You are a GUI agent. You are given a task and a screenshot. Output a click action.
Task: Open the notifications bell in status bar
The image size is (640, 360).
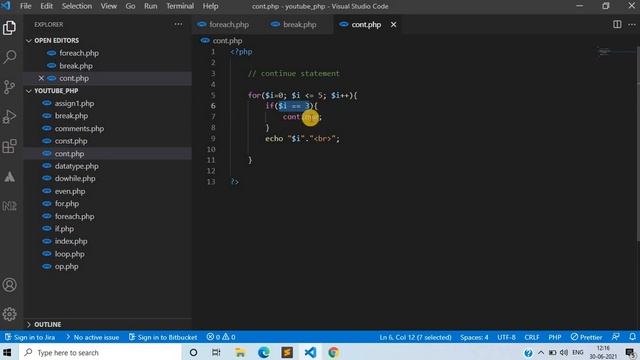pos(632,337)
